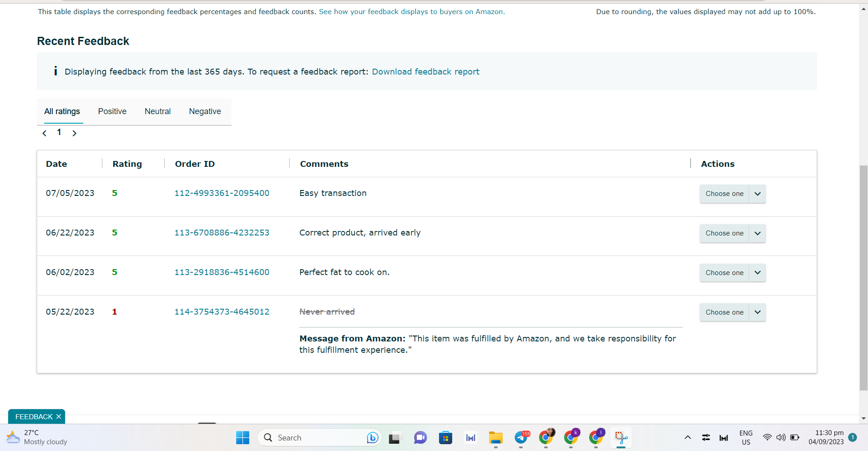Click the arrow beside Choose one for 07/05/2023
Image resolution: width=868 pixels, height=451 pixels.
(x=757, y=194)
